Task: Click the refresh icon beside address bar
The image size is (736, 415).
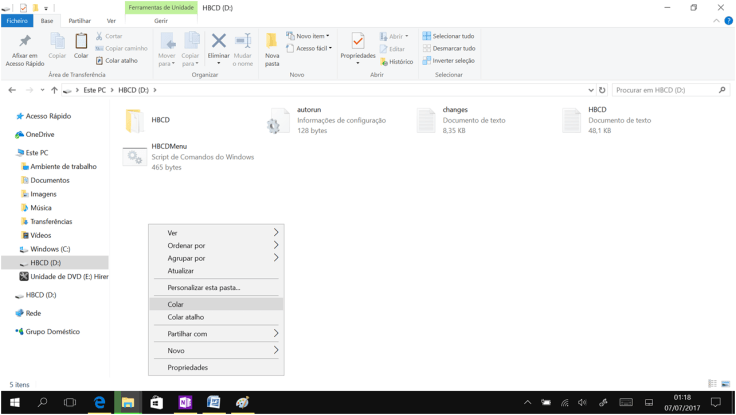Action: (602, 90)
